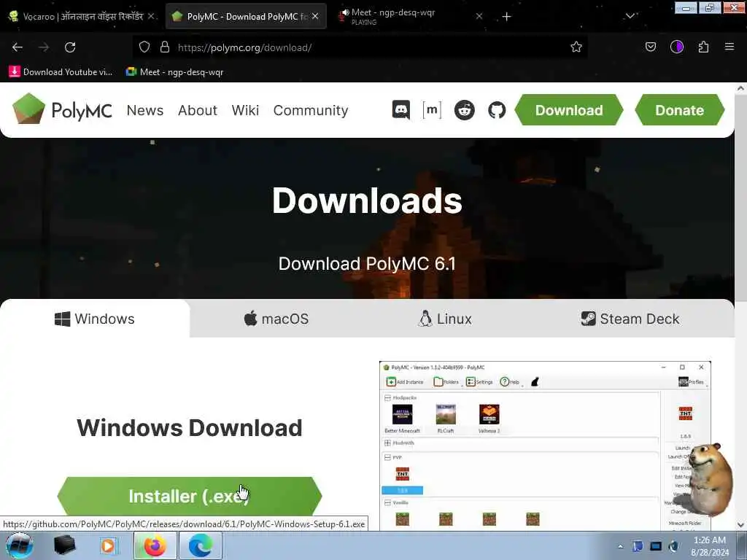Open the About page link
The image size is (747, 560).
pyautogui.click(x=197, y=110)
